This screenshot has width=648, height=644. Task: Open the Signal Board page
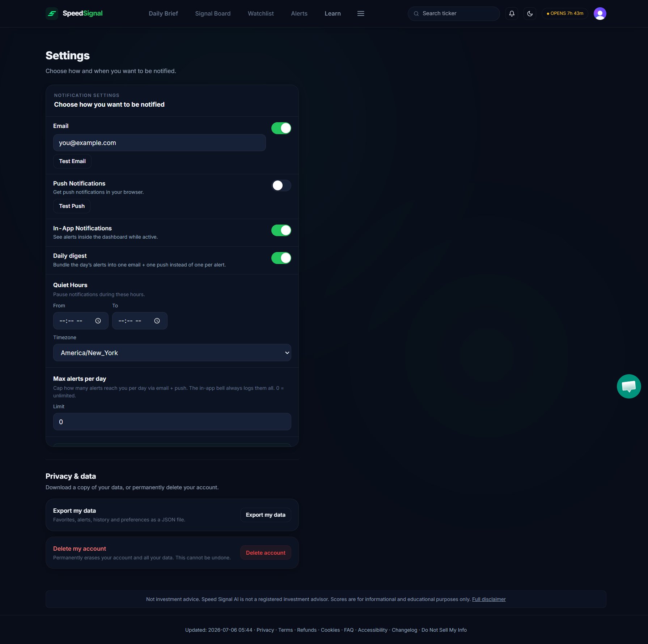click(213, 13)
